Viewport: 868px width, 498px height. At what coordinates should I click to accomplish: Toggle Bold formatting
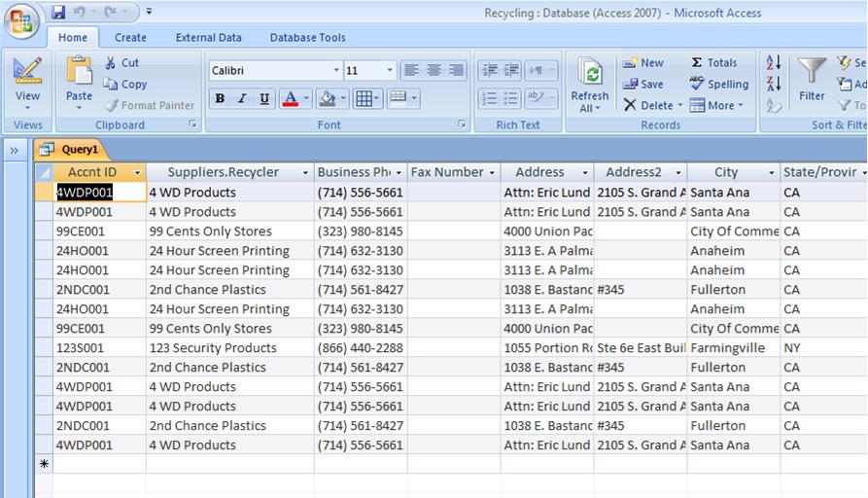point(220,98)
